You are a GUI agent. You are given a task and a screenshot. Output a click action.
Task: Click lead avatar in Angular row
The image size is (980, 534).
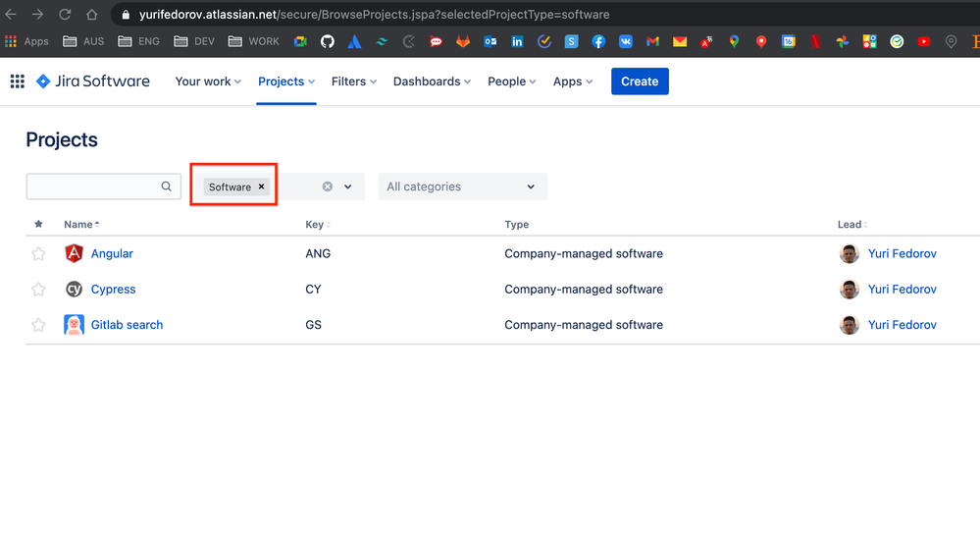[x=849, y=253]
